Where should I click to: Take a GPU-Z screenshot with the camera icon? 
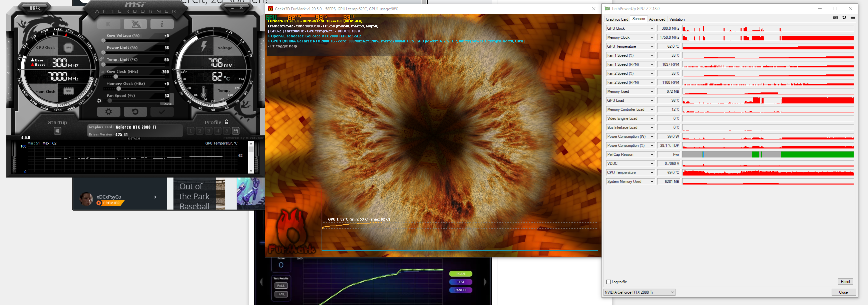(x=835, y=18)
